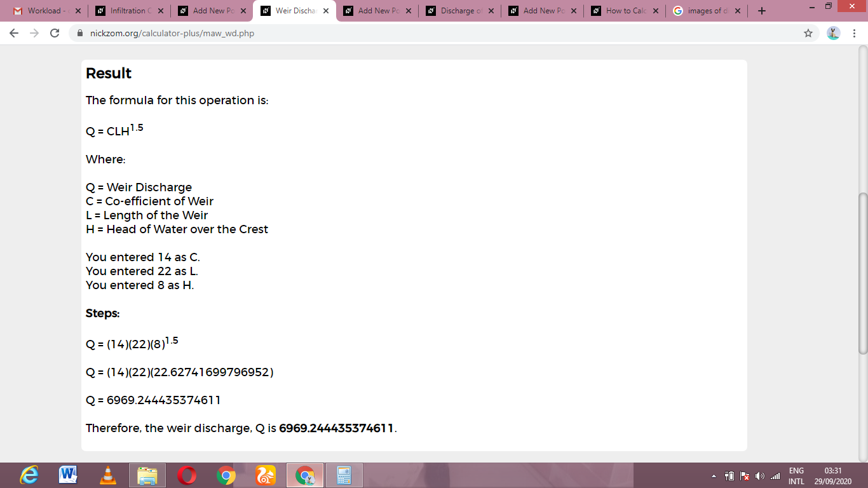This screenshot has height=488, width=868.
Task: Switch to the Infiltration tab
Action: pos(129,11)
